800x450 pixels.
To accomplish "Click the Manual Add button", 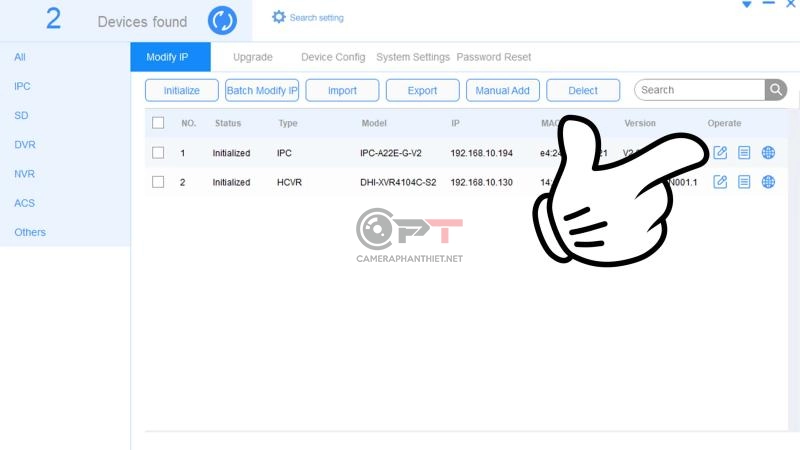I will tap(502, 90).
